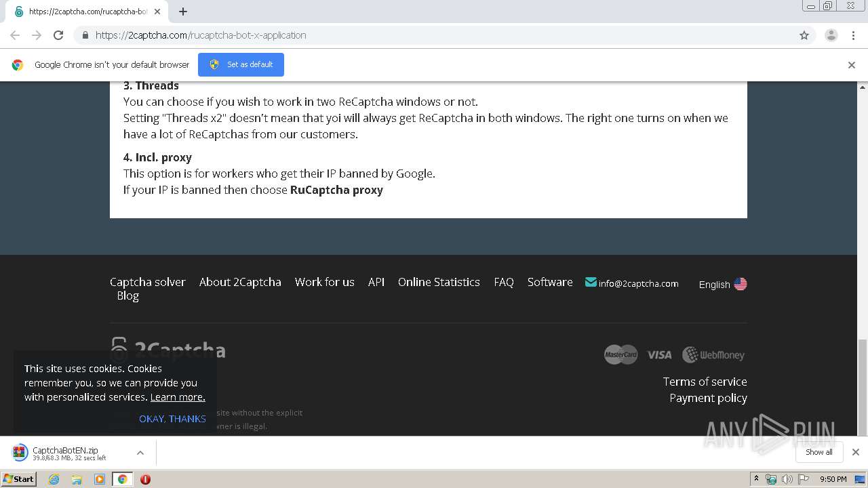Open the Payment policy link

(x=709, y=398)
